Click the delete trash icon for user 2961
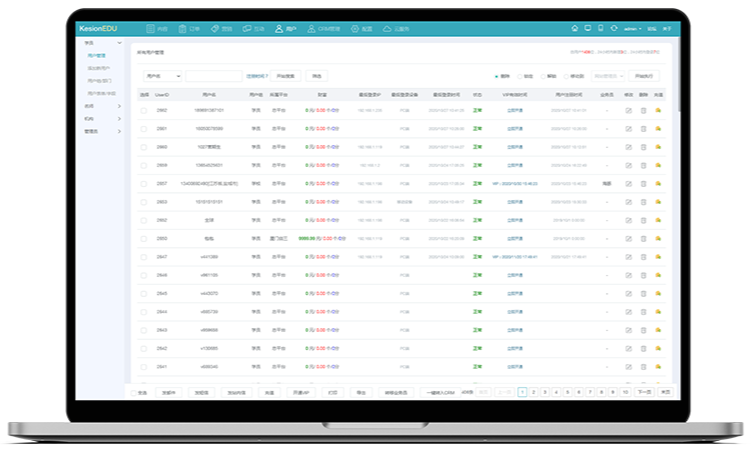755x450 pixels. (643, 129)
